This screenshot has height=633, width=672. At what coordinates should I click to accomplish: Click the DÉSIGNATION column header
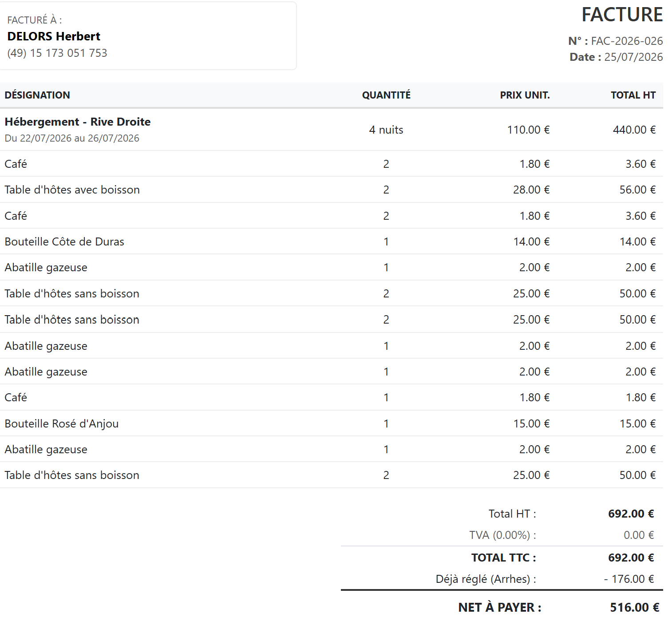(37, 95)
